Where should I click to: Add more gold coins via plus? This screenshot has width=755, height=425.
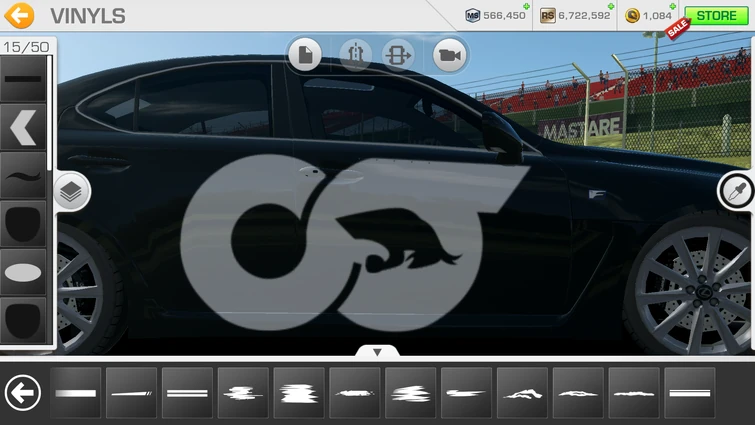[x=673, y=7]
